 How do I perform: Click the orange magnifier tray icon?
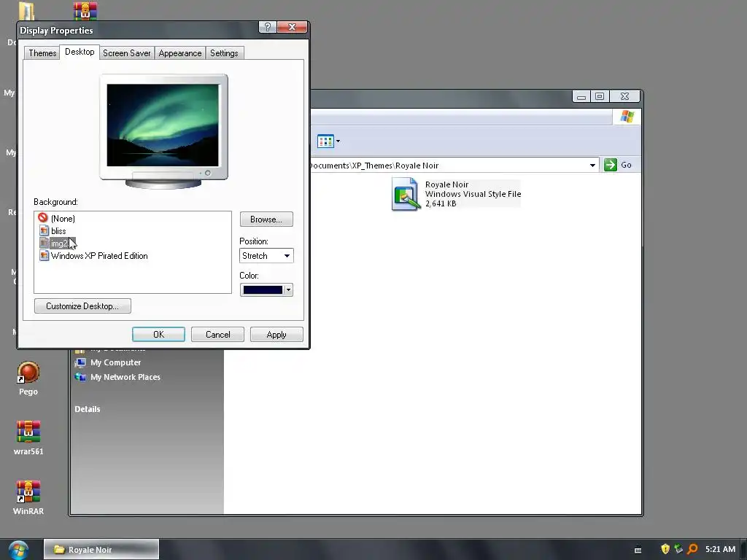tap(693, 549)
